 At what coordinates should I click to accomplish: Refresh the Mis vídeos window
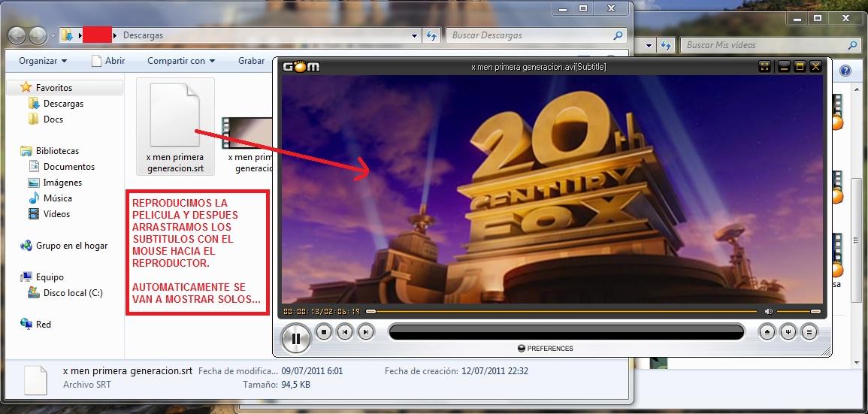(665, 45)
